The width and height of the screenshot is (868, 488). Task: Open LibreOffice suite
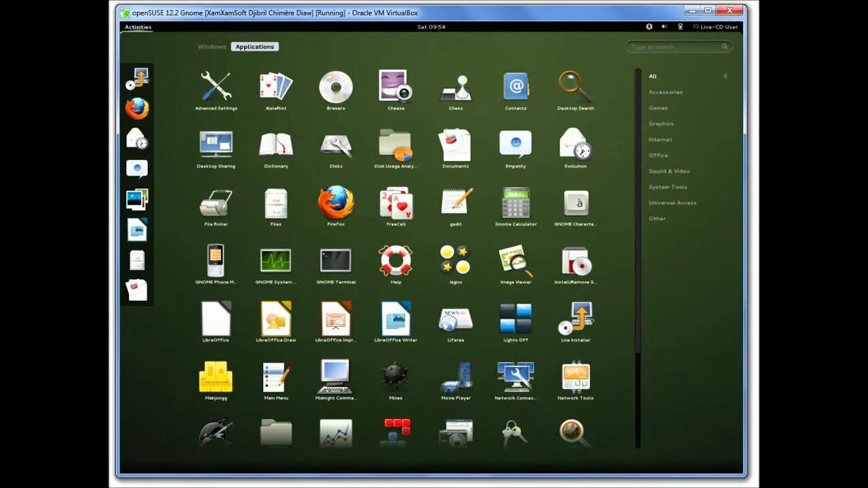pos(216,322)
